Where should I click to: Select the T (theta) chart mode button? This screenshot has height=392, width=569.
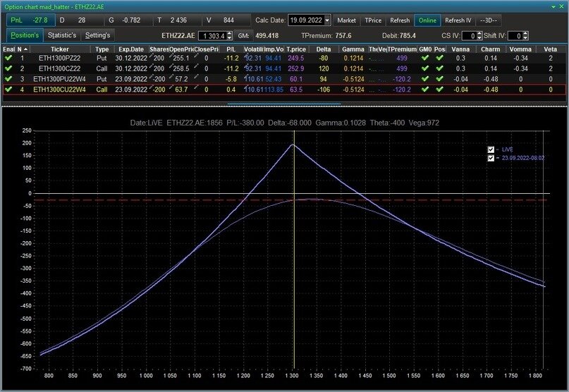[178, 20]
